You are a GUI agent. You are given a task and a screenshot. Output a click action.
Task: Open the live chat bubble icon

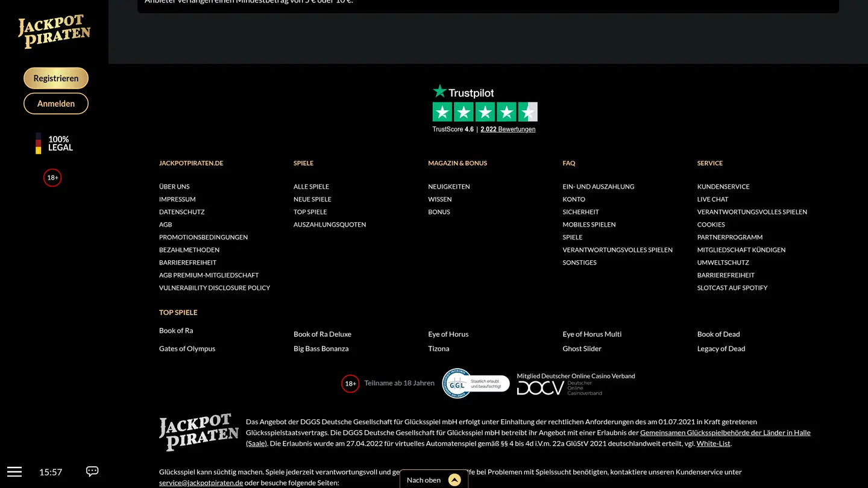point(92,471)
